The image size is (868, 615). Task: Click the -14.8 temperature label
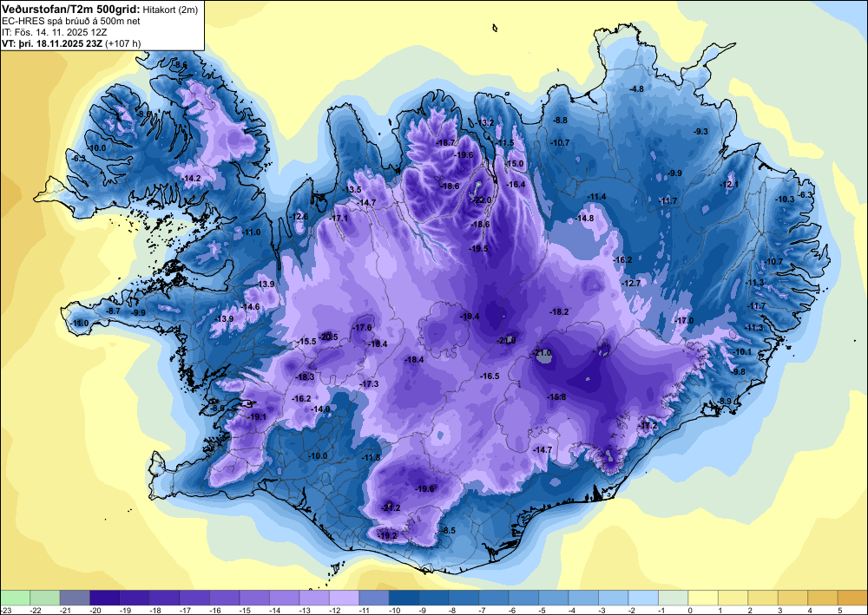pyautogui.click(x=584, y=219)
